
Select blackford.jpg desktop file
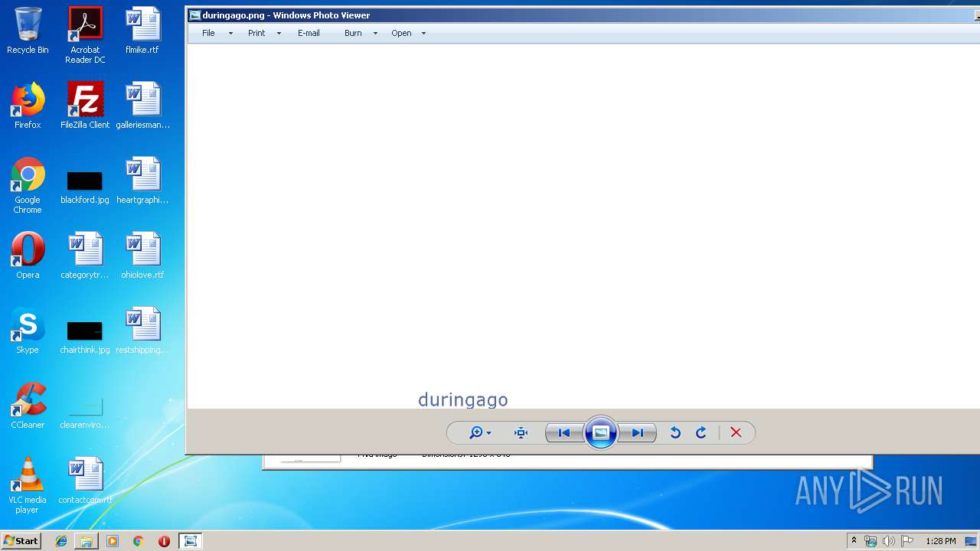tap(85, 187)
